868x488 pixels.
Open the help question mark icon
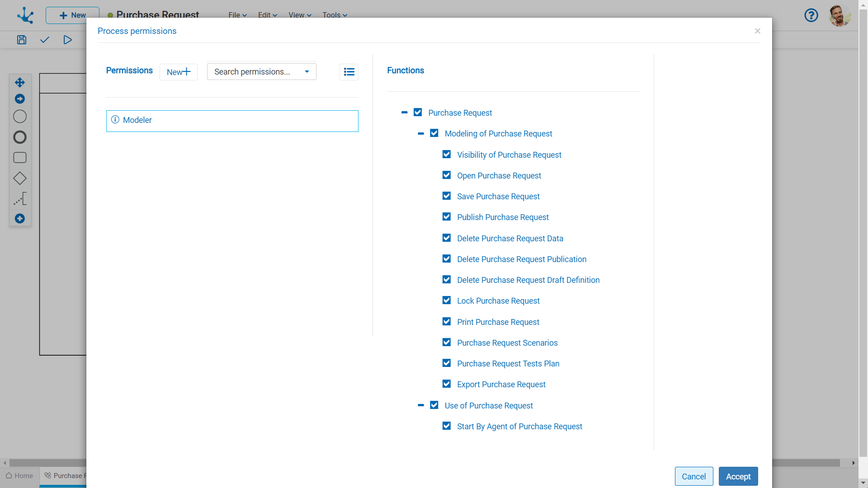coord(811,15)
